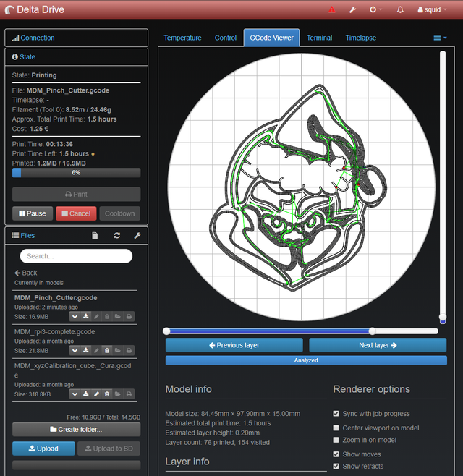This screenshot has height=476, width=463.
Task: Enable Center viewport on model
Action: [x=336, y=428]
